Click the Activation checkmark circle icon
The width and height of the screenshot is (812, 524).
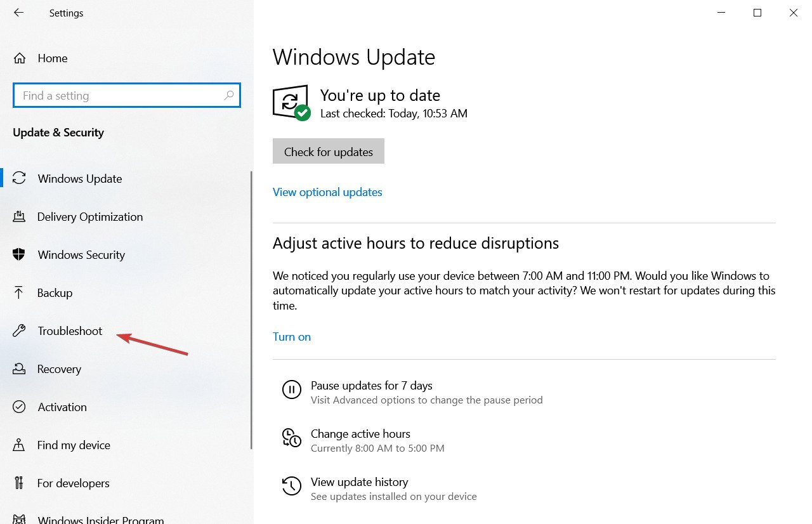(x=19, y=407)
